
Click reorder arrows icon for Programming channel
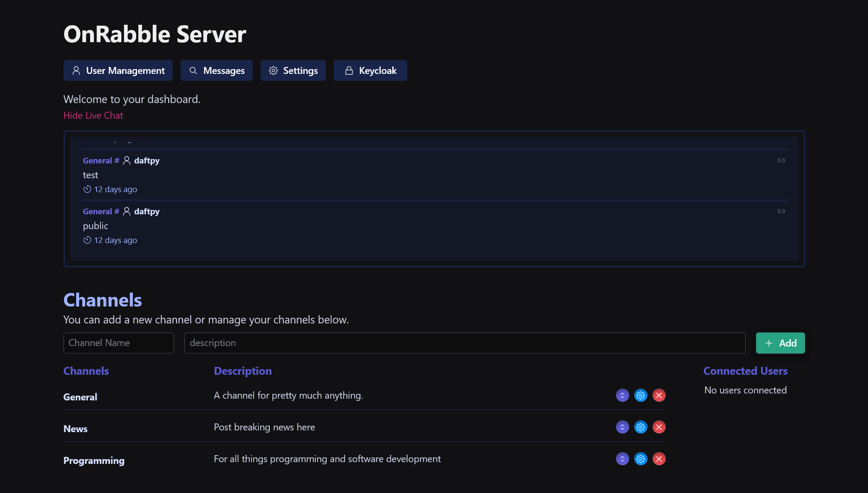(x=623, y=459)
